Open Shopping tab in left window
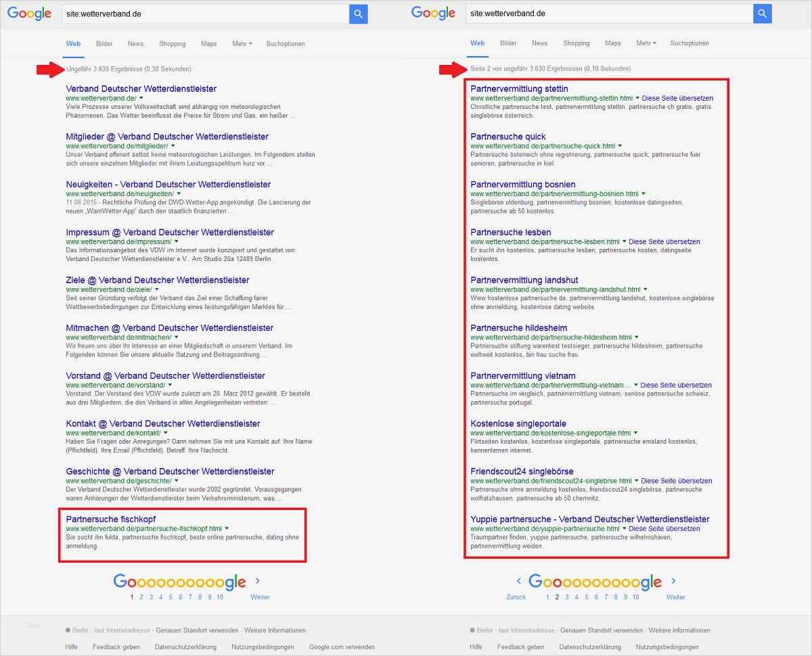The height and width of the screenshot is (656, 812). (x=173, y=43)
